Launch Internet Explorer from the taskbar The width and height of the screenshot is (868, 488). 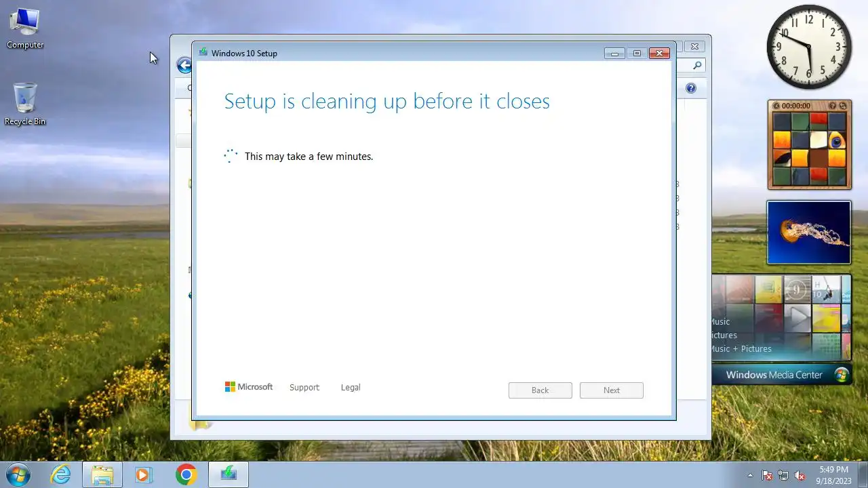[x=61, y=474]
